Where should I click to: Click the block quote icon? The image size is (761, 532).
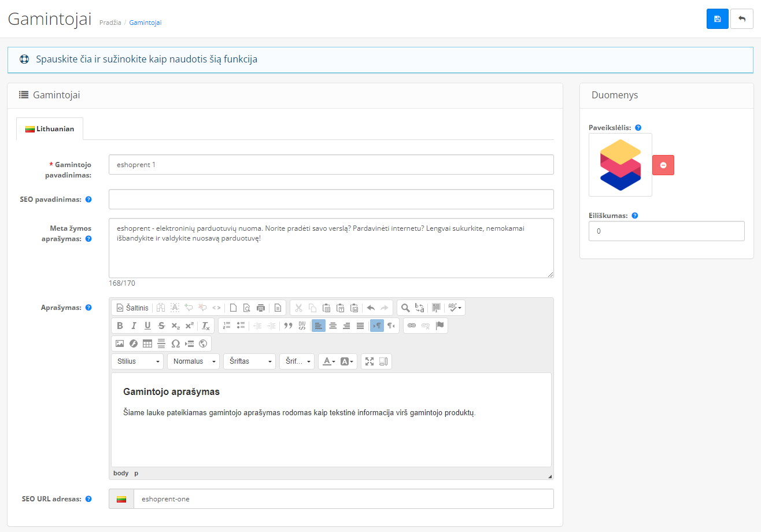(x=288, y=326)
